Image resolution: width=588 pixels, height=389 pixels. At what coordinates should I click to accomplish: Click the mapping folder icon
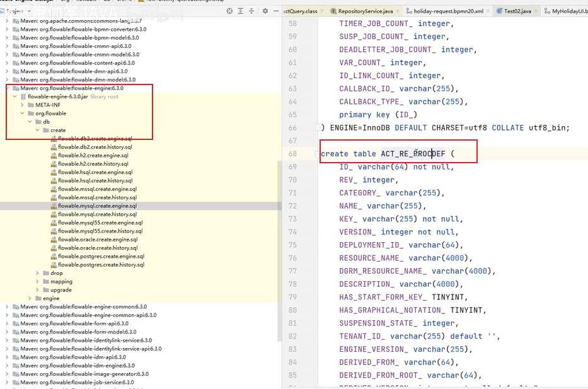click(x=46, y=281)
